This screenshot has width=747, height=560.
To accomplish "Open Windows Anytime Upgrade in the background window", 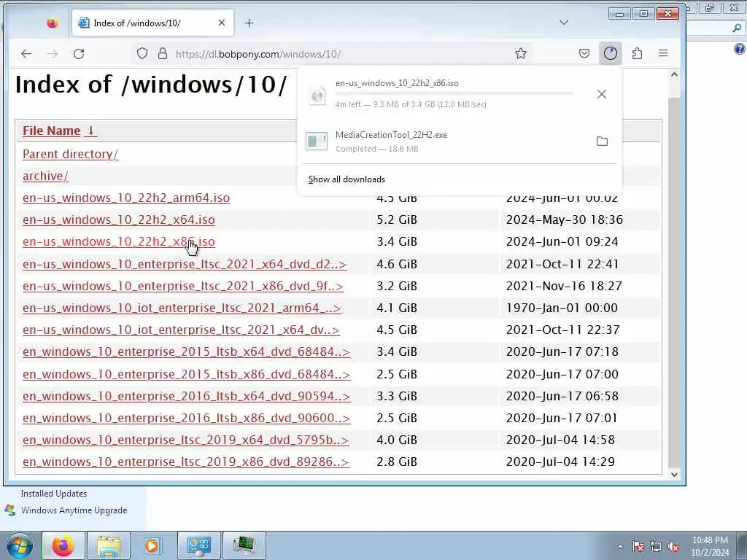I will [x=74, y=510].
